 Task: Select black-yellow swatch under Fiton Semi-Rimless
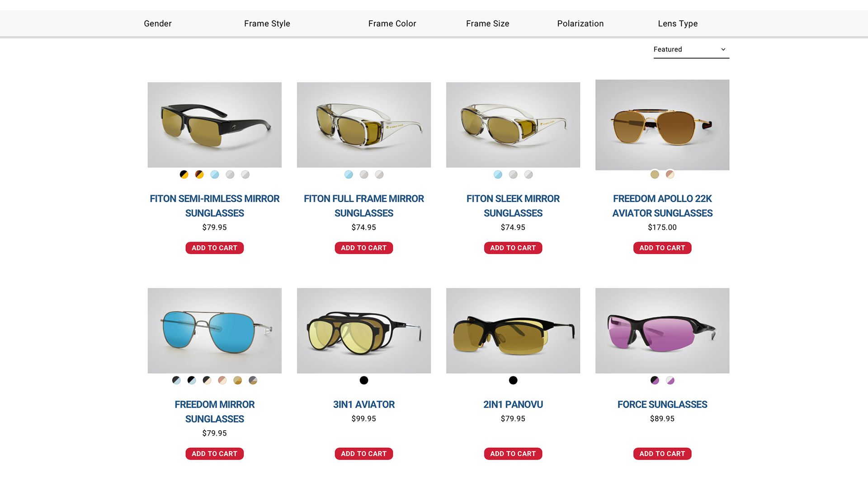pos(184,174)
